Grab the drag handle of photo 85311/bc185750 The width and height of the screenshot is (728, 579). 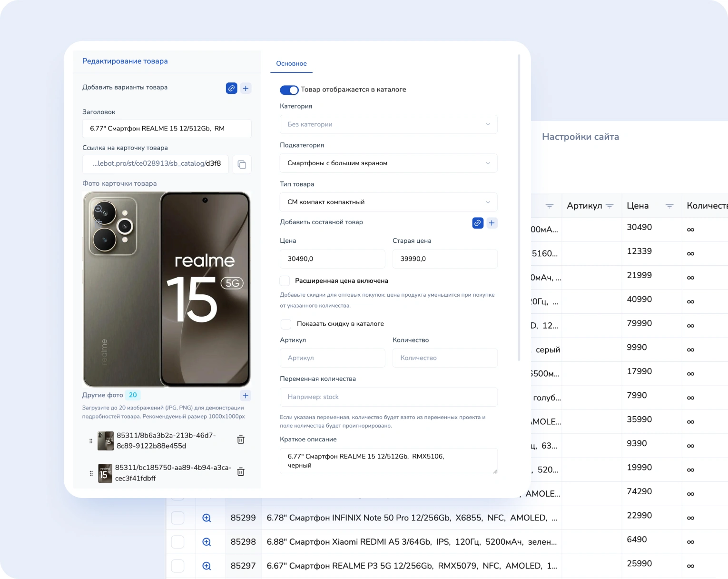91,473
